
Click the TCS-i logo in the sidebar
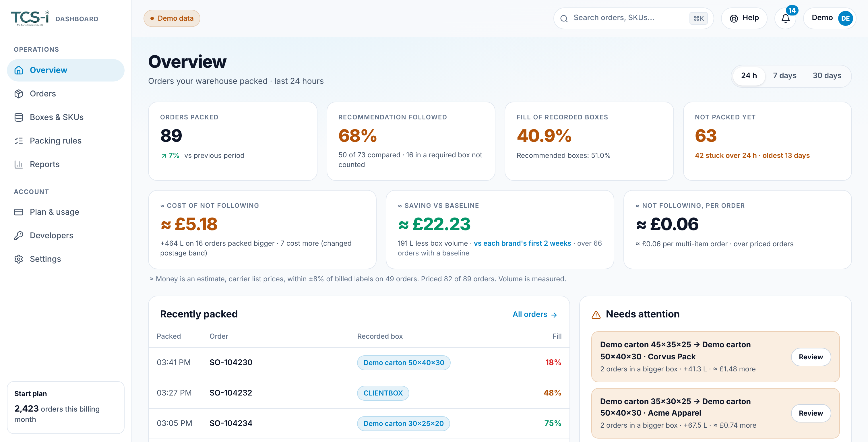30,18
